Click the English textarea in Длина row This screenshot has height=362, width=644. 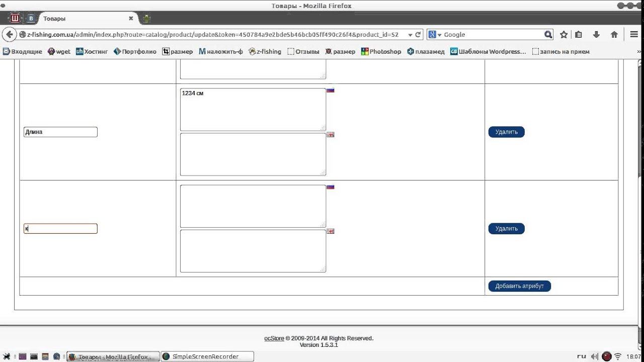pos(253,154)
